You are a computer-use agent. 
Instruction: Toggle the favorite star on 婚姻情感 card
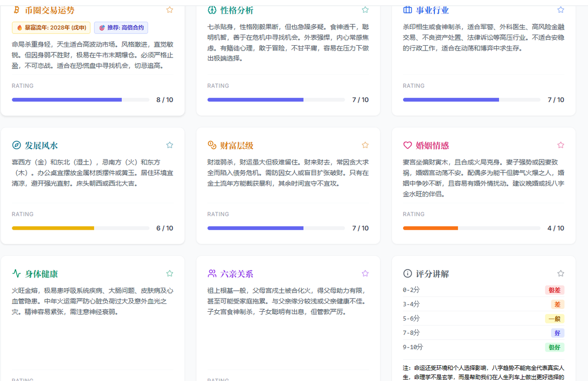(x=561, y=145)
